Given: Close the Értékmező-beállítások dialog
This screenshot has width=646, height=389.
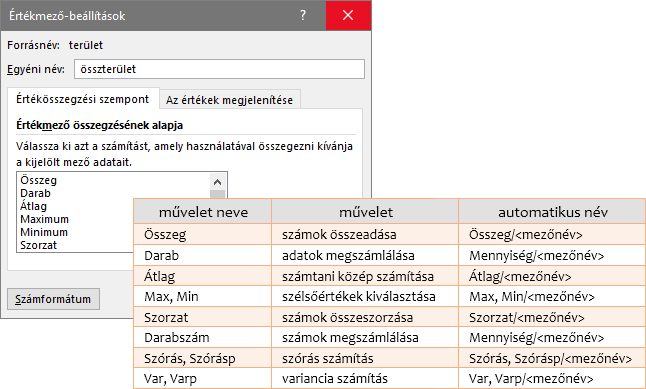Looking at the screenshot, I should (x=348, y=15).
